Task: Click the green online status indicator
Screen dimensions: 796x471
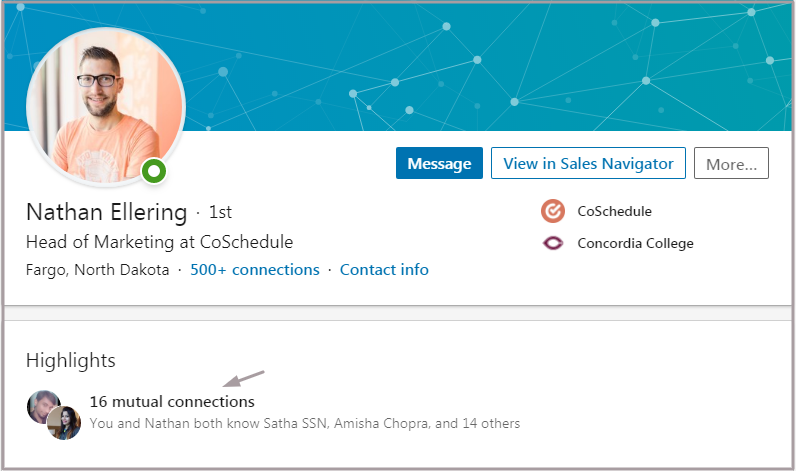Action: coord(154,172)
